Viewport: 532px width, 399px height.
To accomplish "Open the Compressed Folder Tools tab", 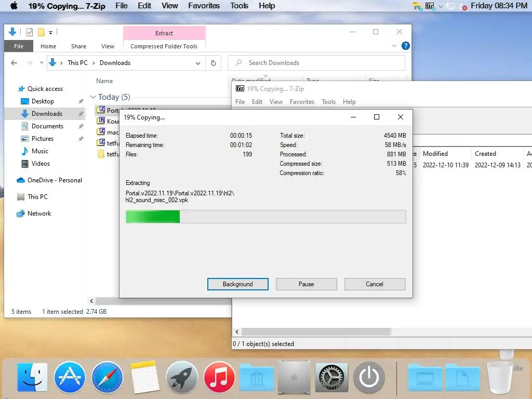I will pyautogui.click(x=164, y=46).
